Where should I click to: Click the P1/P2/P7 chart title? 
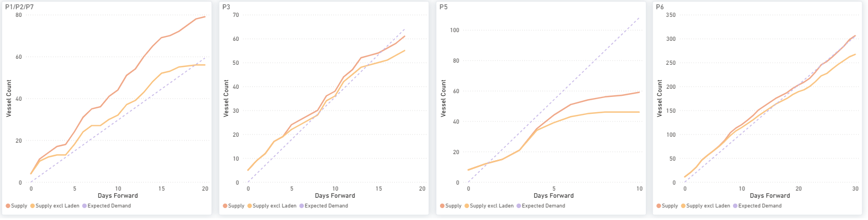coord(20,7)
